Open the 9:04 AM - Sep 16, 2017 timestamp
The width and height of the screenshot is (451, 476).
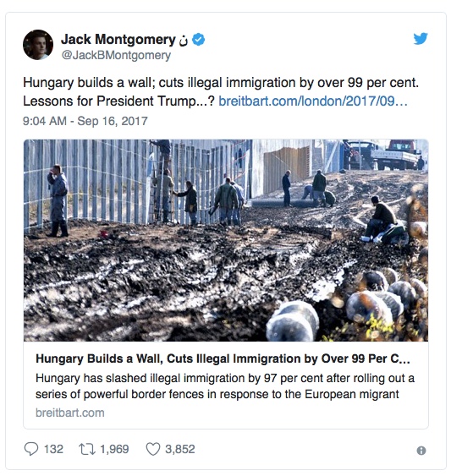tap(85, 121)
